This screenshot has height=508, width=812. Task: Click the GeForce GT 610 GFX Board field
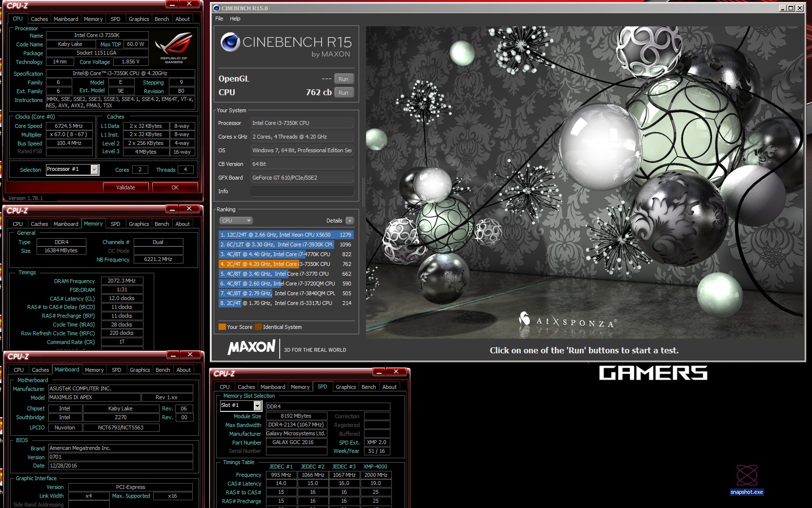click(x=302, y=178)
